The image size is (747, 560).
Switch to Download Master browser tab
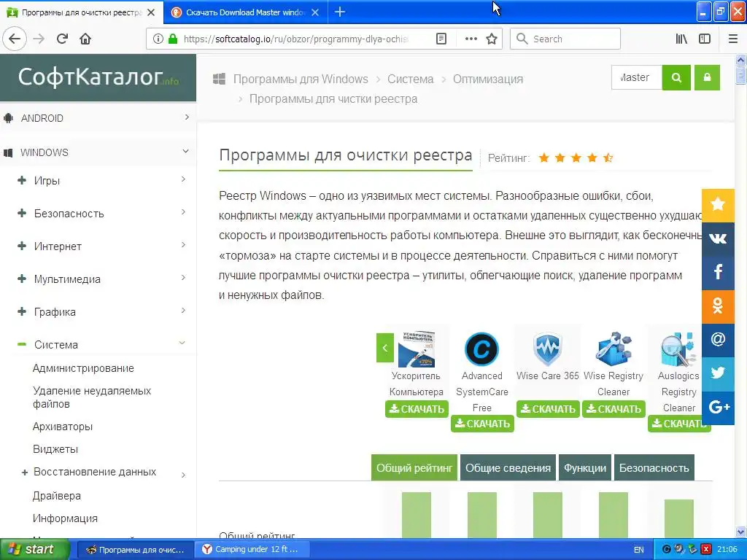tap(245, 12)
